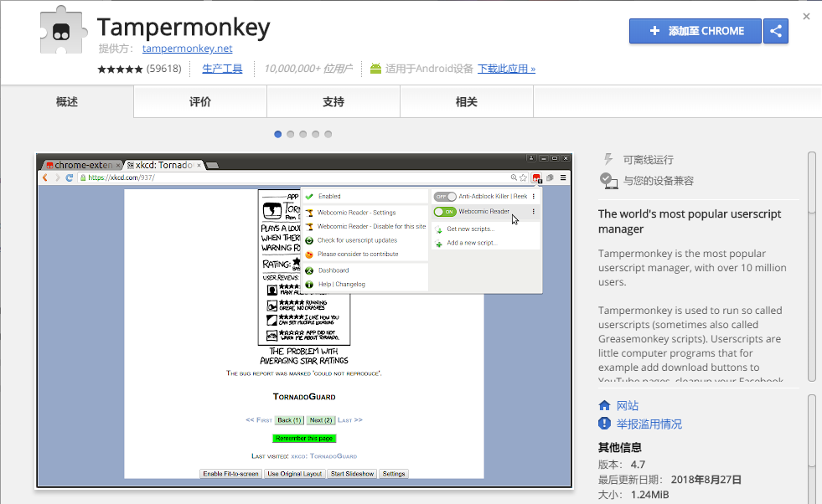Switch to the 评价 tab
This screenshot has width=822, height=504.
click(200, 101)
